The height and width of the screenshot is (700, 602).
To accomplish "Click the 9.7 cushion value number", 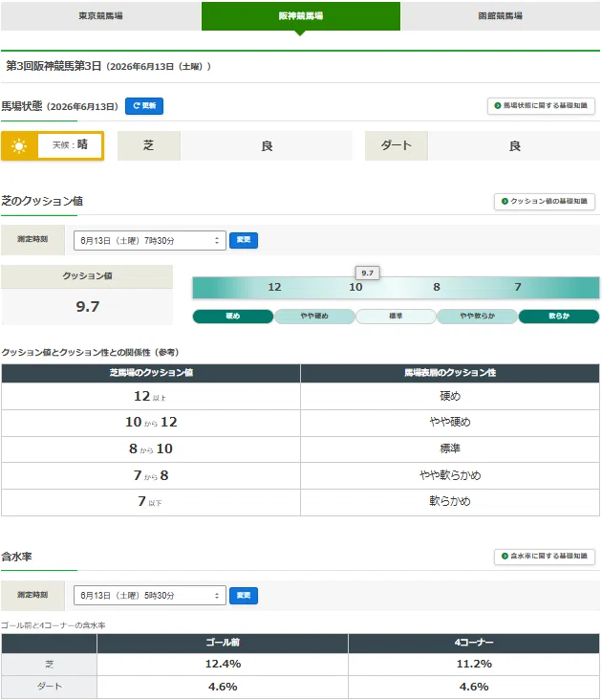I will (x=87, y=307).
